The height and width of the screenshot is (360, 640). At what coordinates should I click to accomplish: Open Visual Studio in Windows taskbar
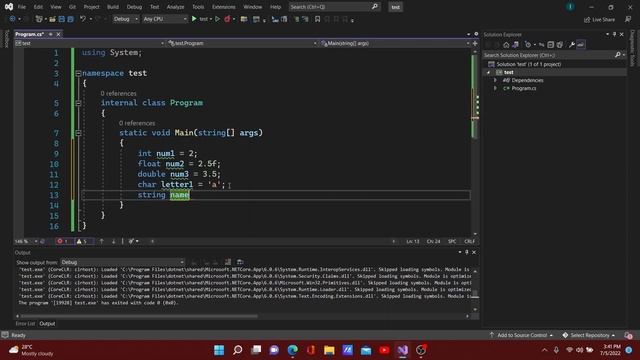click(x=402, y=350)
